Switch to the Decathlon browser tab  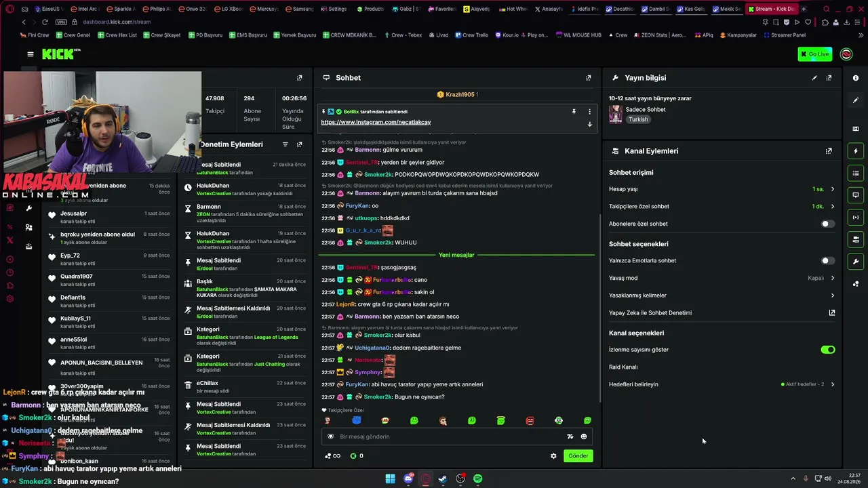coord(620,9)
